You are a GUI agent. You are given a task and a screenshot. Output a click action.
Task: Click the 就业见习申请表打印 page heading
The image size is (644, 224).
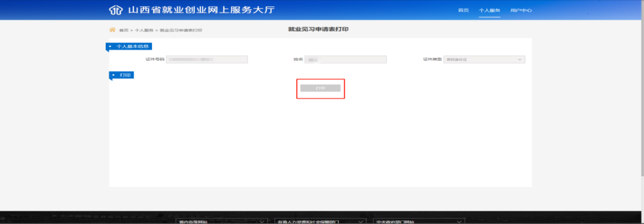pos(318,29)
